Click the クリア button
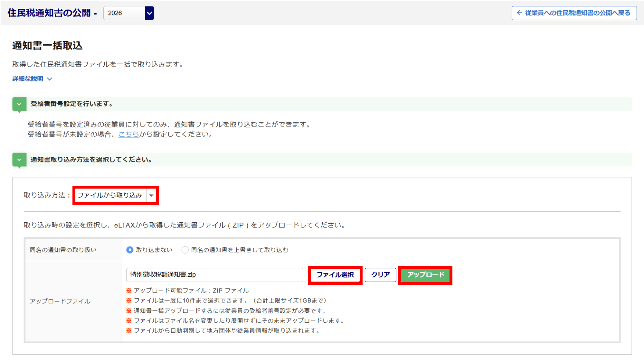The height and width of the screenshot is (362, 644). pyautogui.click(x=380, y=275)
